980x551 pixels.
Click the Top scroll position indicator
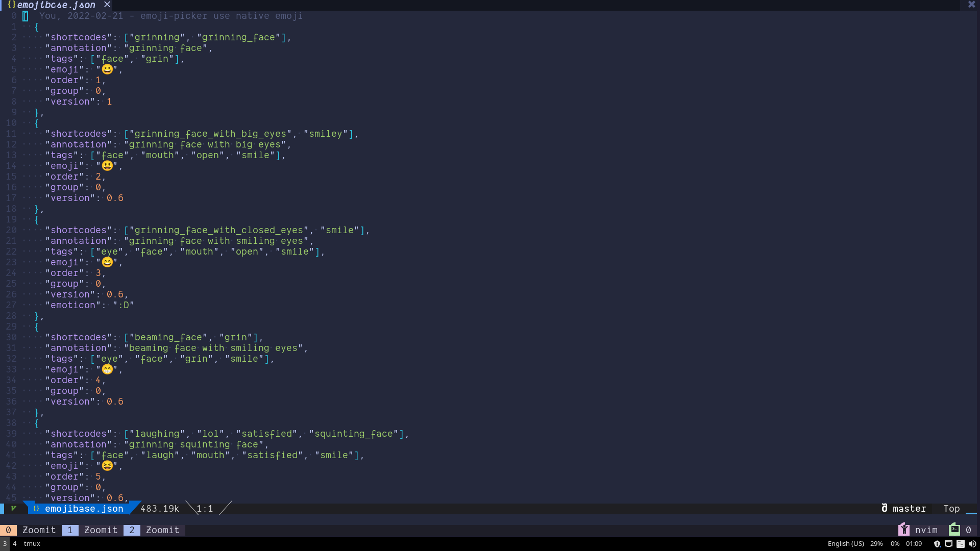951,509
